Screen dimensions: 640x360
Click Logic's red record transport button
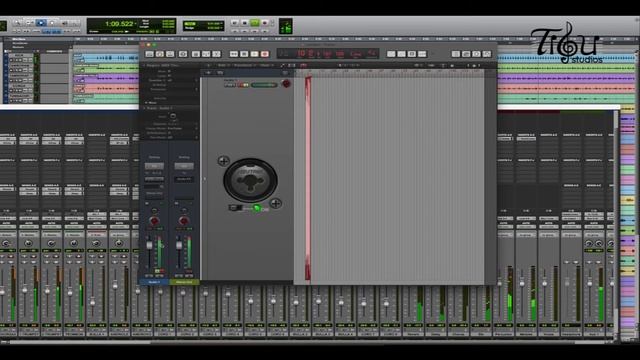265,54
